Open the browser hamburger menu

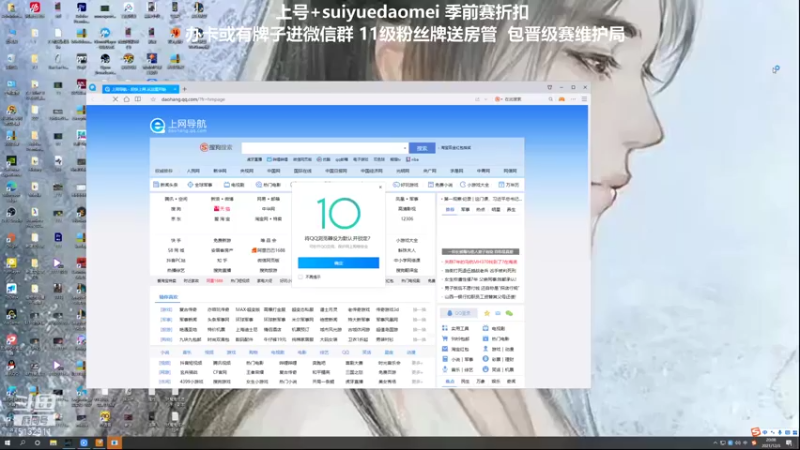[x=584, y=99]
